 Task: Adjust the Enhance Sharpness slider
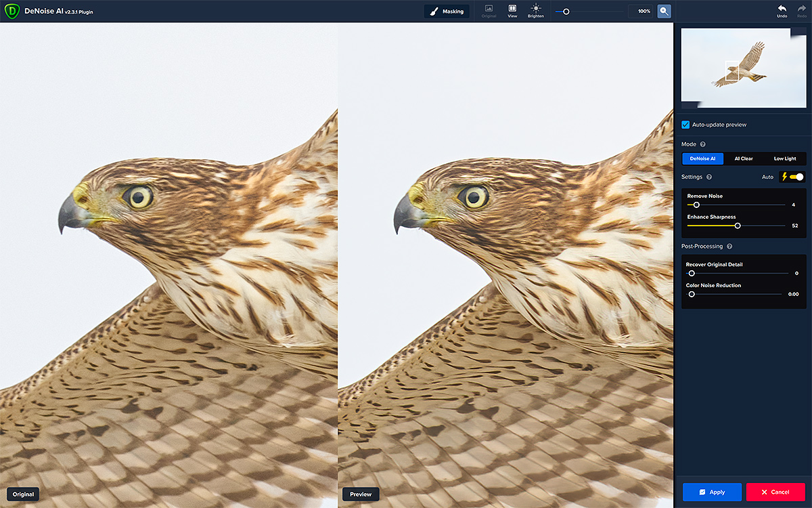coord(736,226)
